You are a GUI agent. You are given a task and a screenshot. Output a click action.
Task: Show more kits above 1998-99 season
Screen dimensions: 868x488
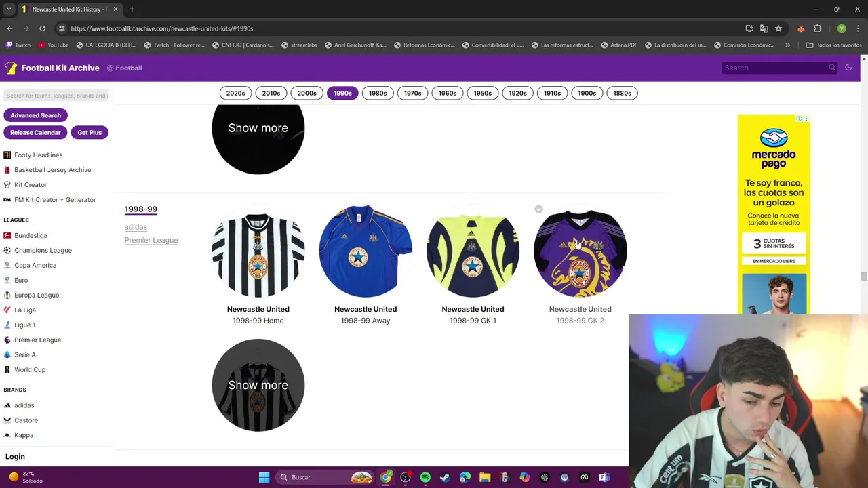click(x=258, y=128)
